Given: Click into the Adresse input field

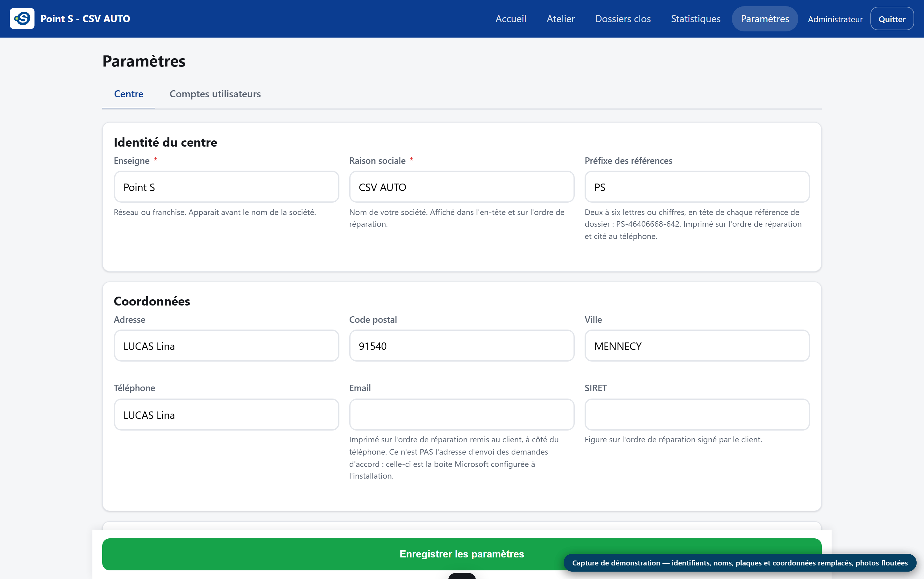Looking at the screenshot, I should pos(226,346).
